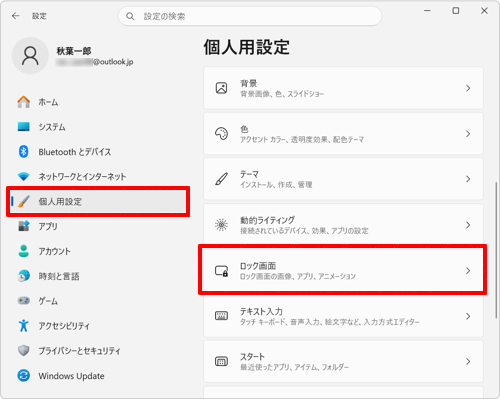The image size is (500, 399).
Task: Open the 動的ライティング card
Action: coord(343,225)
